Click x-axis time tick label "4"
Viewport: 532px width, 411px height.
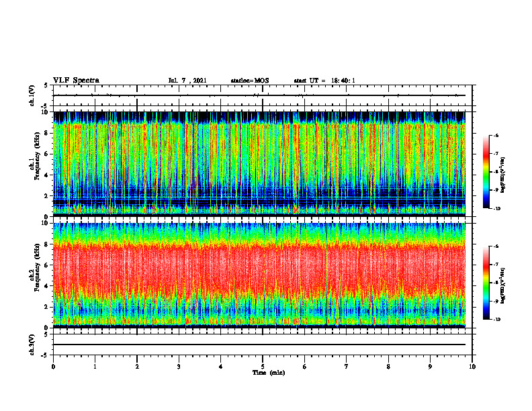(x=221, y=367)
